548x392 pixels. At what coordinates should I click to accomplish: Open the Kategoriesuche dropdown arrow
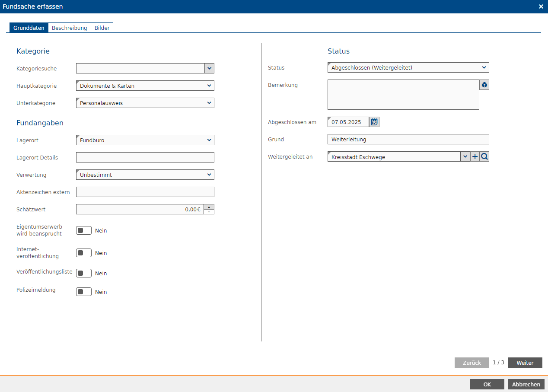pyautogui.click(x=209, y=68)
